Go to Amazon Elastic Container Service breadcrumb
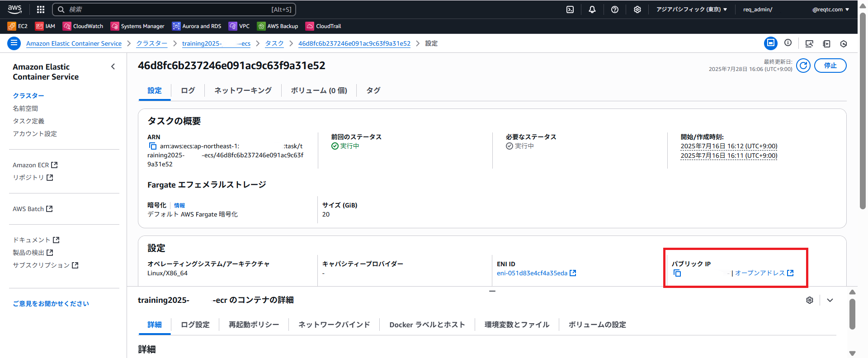Viewport: 868px width, 358px height. pos(74,43)
